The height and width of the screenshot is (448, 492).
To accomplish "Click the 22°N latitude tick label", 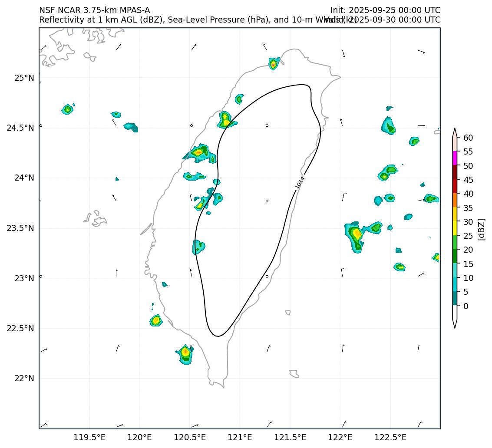I will pos(24,379).
